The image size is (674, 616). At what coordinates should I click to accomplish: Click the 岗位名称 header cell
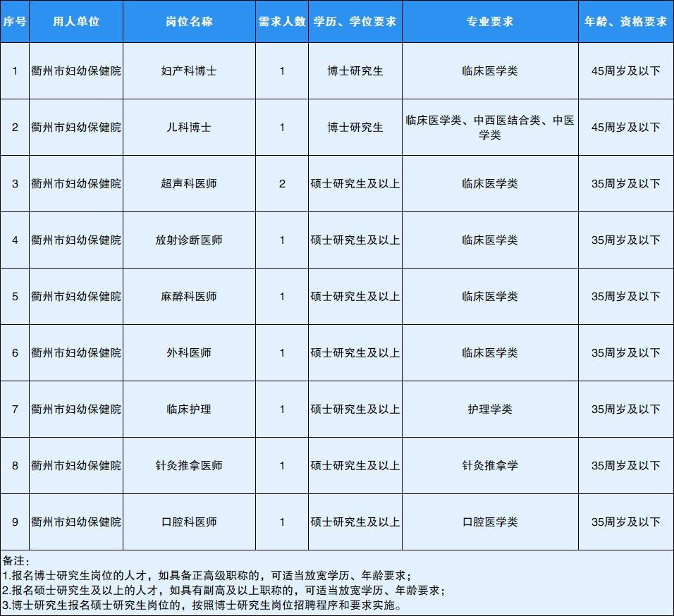pyautogui.click(x=189, y=21)
